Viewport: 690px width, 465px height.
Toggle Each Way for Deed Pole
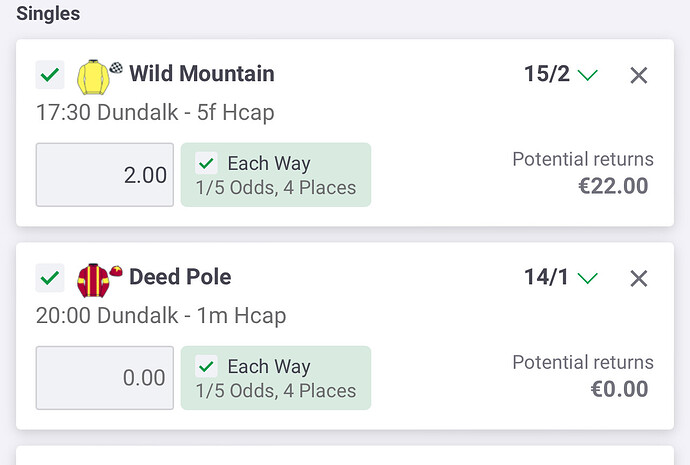click(x=207, y=366)
